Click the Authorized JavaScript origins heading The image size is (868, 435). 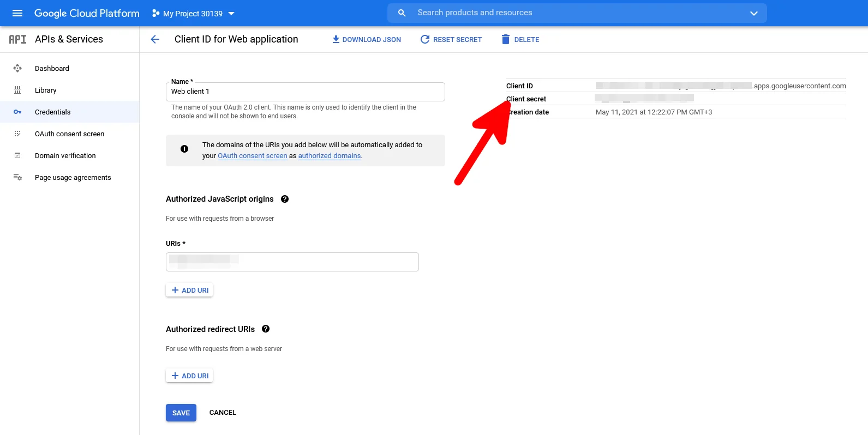[x=220, y=199]
